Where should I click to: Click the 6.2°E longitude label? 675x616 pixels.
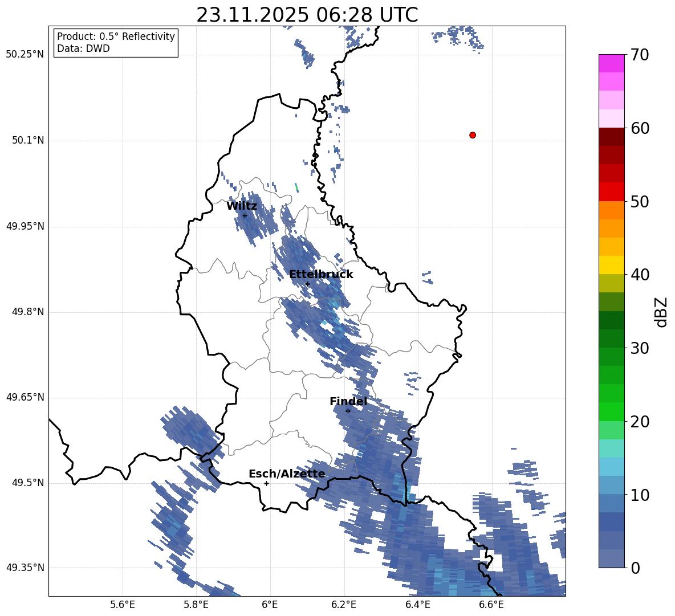pyautogui.click(x=344, y=605)
